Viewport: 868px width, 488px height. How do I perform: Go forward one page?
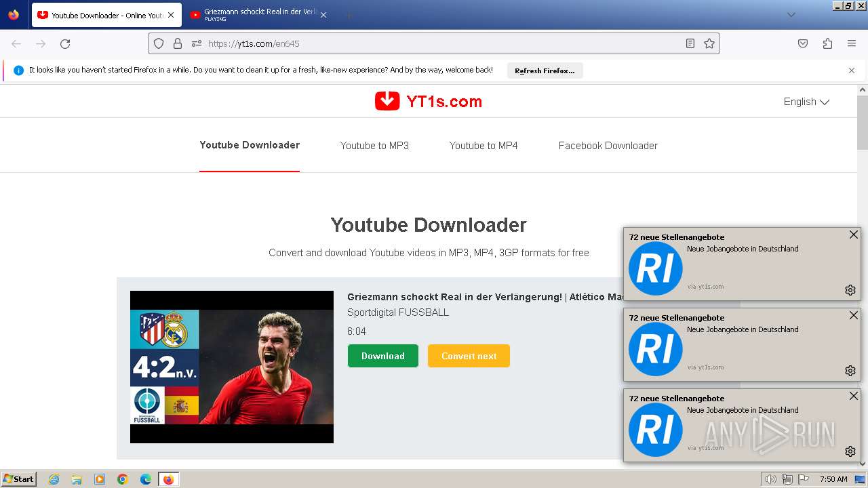coord(41,43)
